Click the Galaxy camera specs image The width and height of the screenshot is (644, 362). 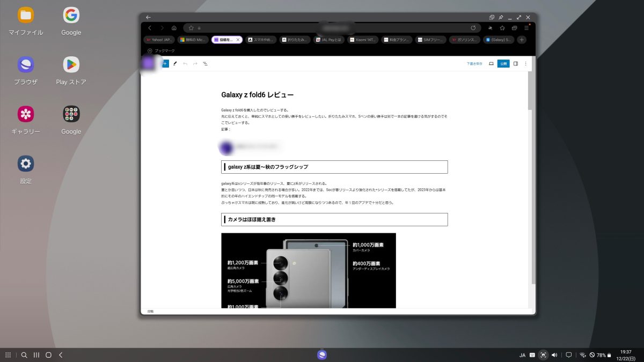[x=308, y=270]
